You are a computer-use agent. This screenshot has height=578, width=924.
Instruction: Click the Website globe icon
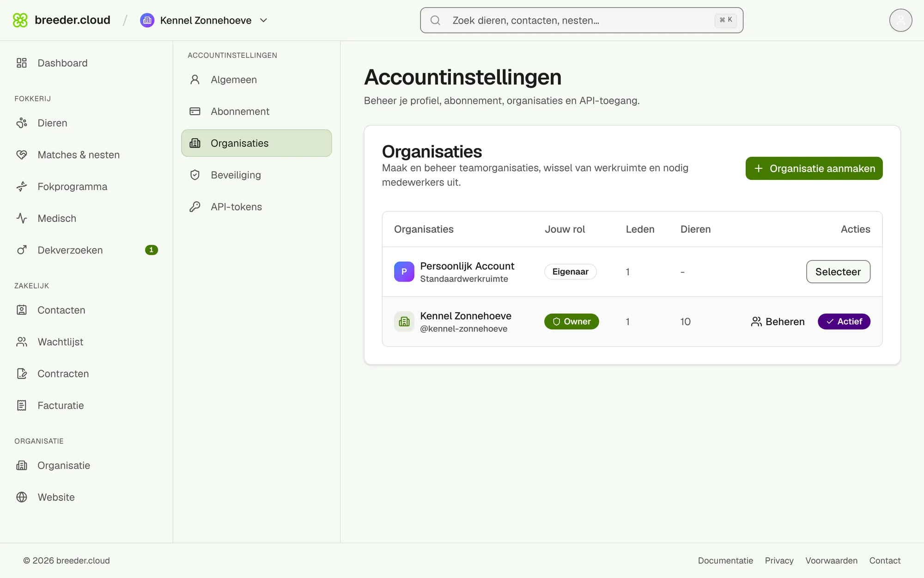click(x=22, y=497)
